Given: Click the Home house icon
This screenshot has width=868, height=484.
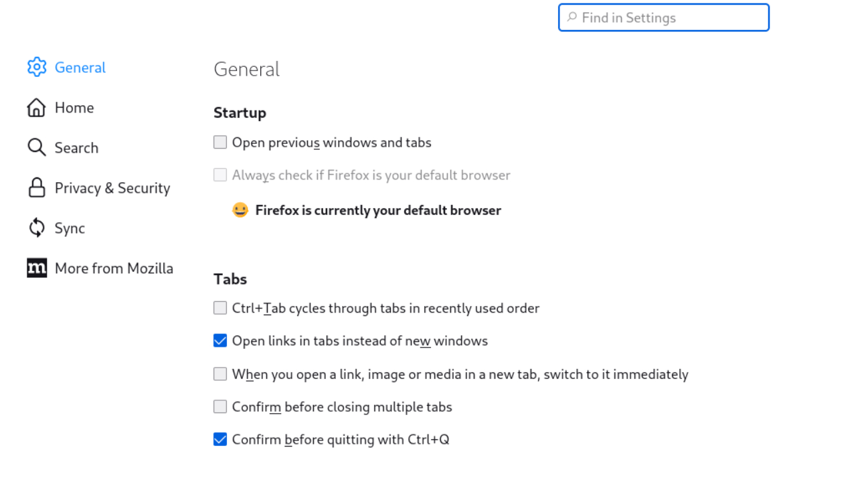Looking at the screenshot, I should pyautogui.click(x=36, y=108).
